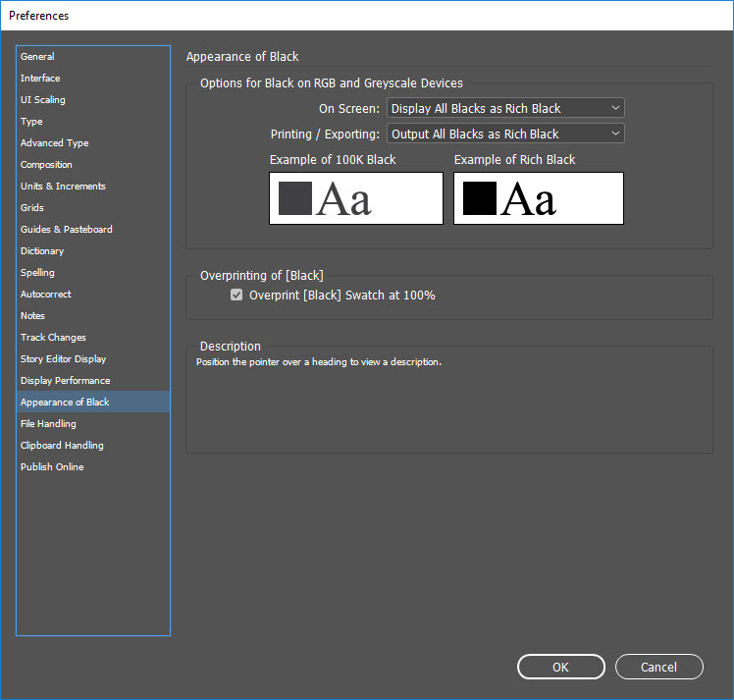Open the On Screen dropdown
This screenshot has height=700, width=734.
pos(505,108)
